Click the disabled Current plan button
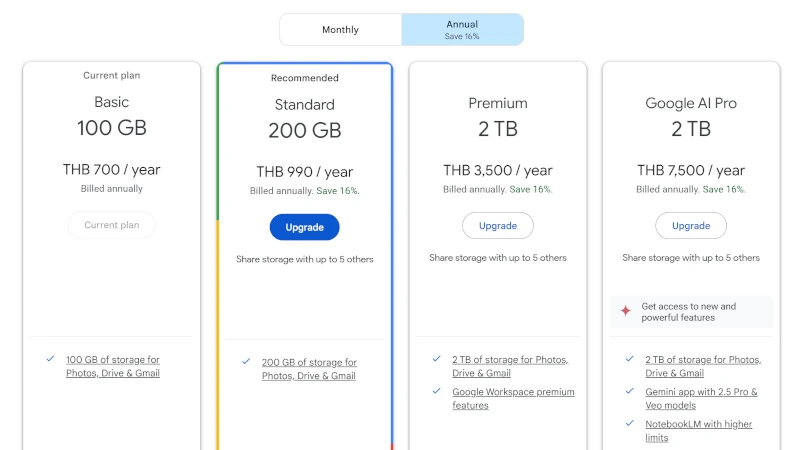Viewport: 800px width, 450px height. pyautogui.click(x=112, y=225)
